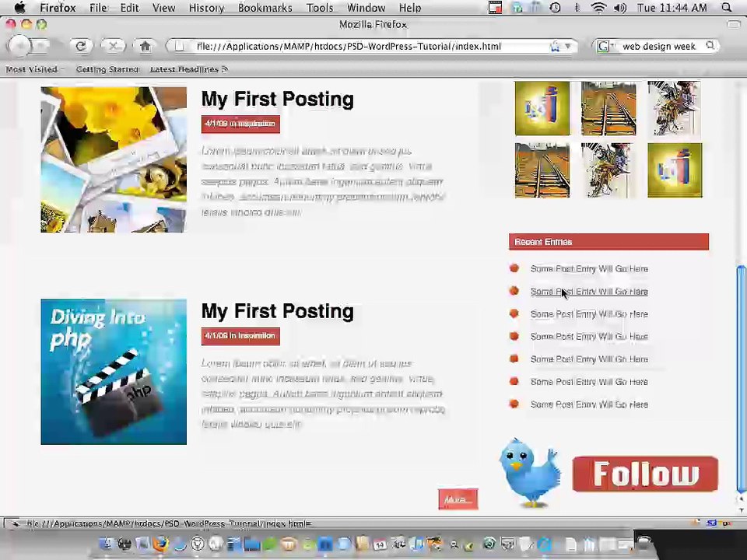This screenshot has height=560, width=747.
Task: Click the Wi-Fi status icon
Action: pyautogui.click(x=598, y=8)
